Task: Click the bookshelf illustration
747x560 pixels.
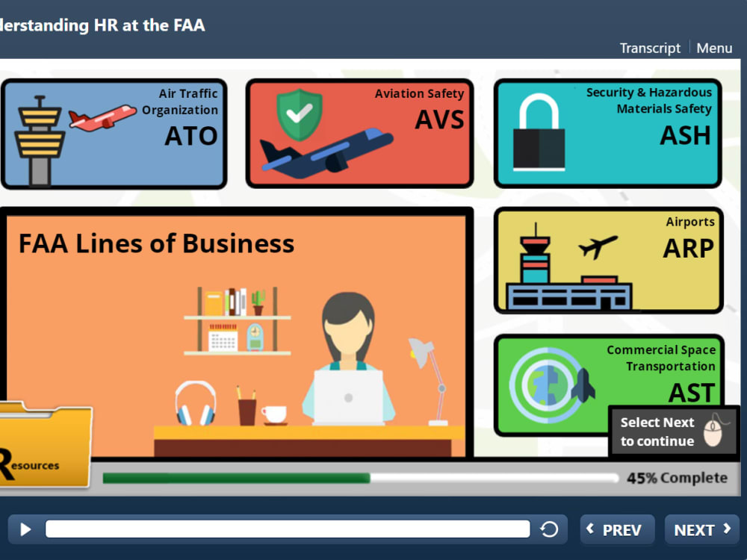Action: 238,321
